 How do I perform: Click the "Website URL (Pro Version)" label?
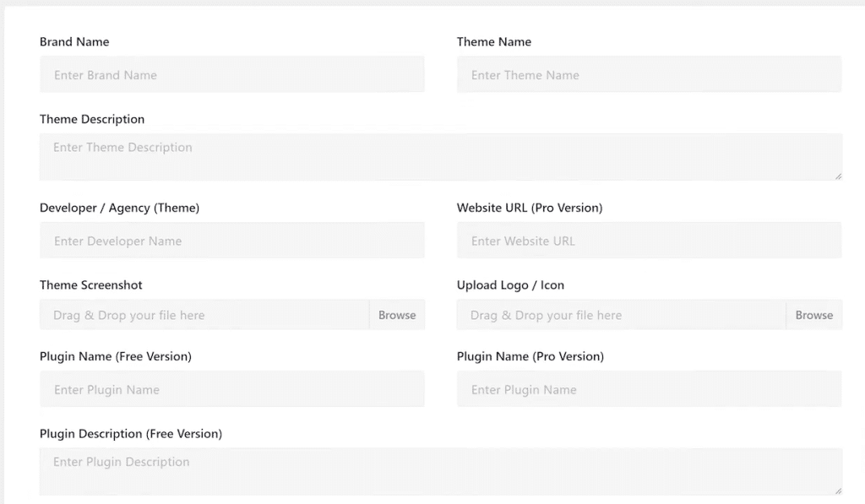[x=530, y=208]
